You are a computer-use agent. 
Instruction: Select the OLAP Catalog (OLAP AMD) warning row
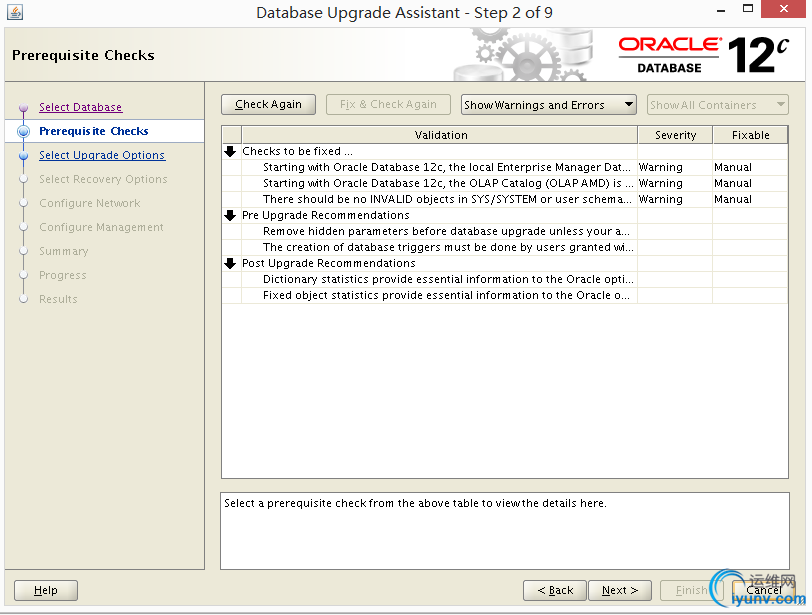tap(505, 183)
